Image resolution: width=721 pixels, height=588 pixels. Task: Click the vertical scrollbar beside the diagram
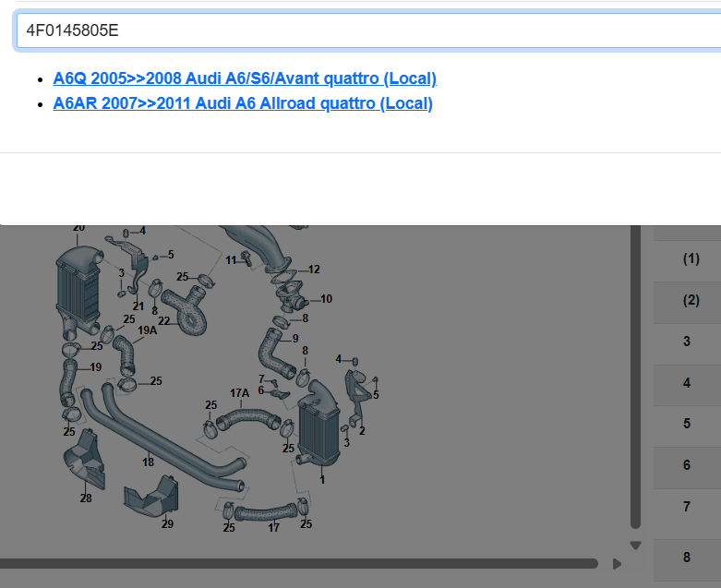point(634,369)
